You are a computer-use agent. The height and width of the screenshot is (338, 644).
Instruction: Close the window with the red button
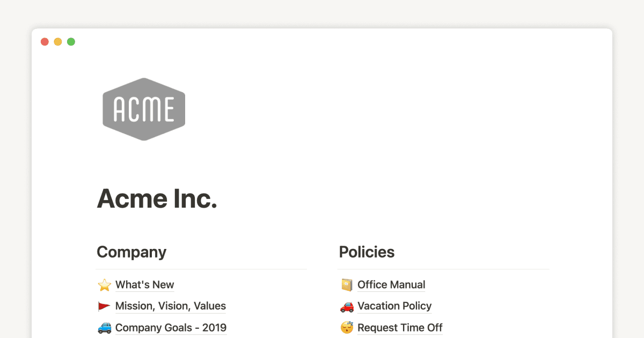pos(45,42)
